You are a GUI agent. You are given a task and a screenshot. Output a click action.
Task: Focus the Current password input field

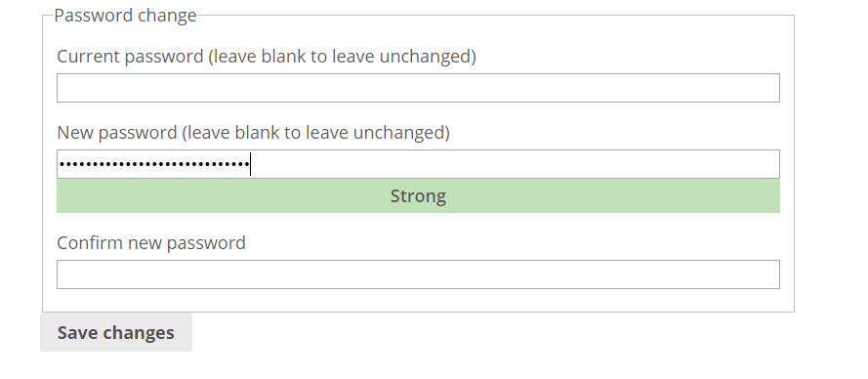point(418,88)
